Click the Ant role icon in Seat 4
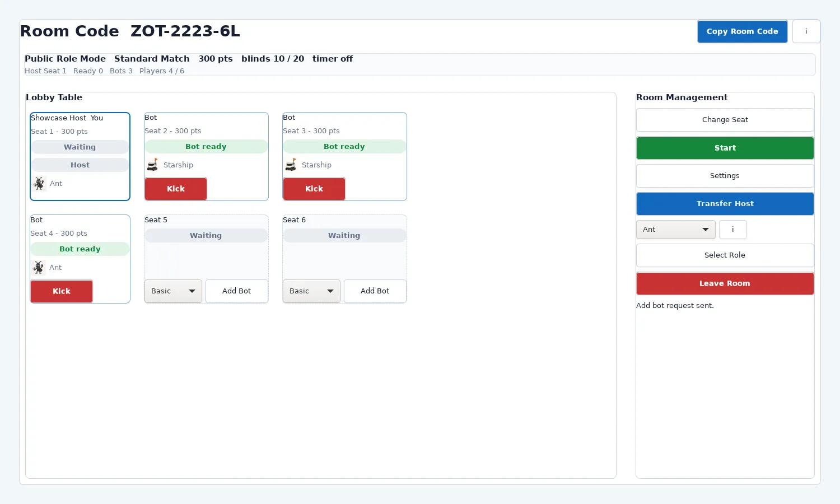The width and height of the screenshot is (840, 504). (39, 267)
